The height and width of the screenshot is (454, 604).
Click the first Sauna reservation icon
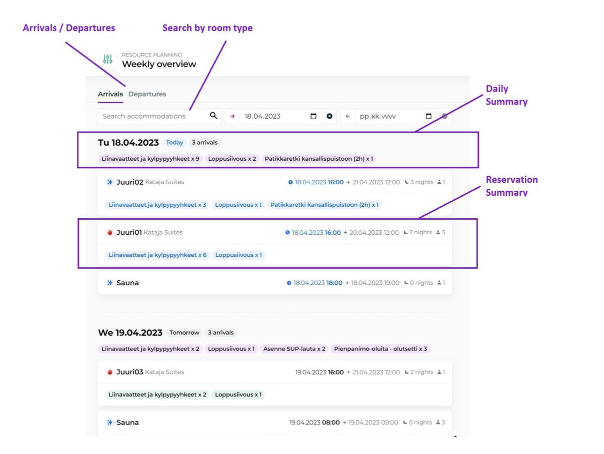[109, 283]
